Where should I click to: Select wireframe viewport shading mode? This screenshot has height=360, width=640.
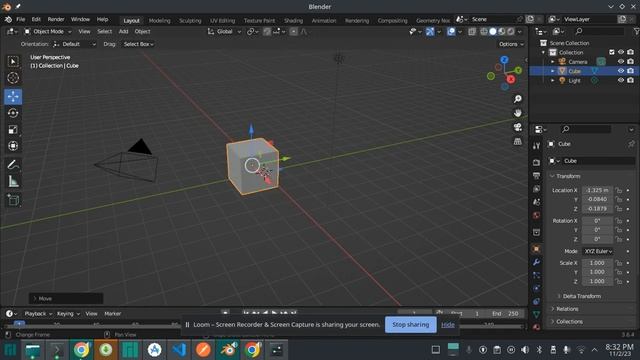pyautogui.click(x=484, y=31)
